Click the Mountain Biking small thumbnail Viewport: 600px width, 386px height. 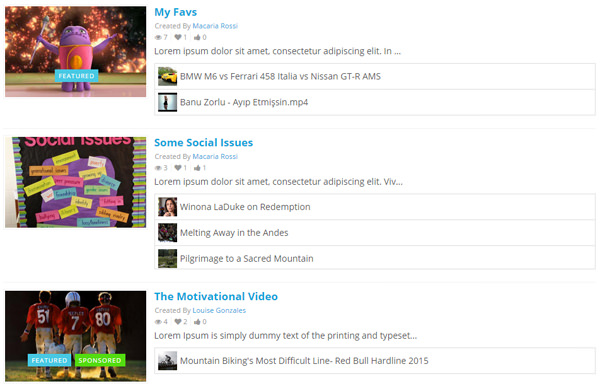pyautogui.click(x=168, y=361)
